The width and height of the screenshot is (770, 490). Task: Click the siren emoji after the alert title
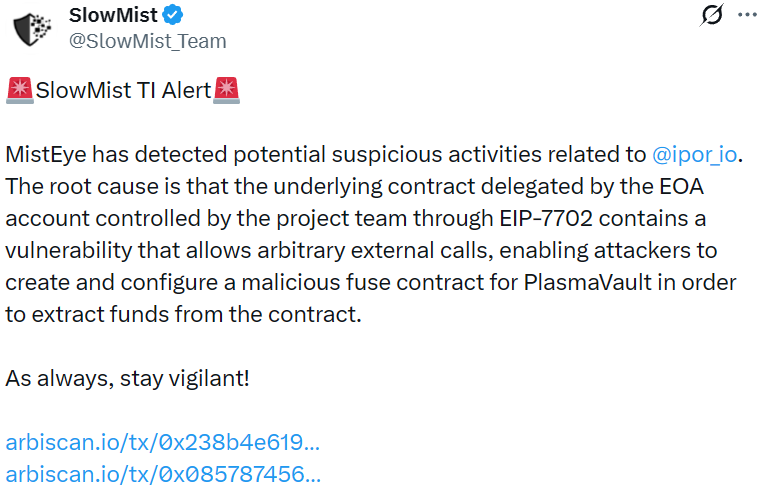tap(227, 91)
